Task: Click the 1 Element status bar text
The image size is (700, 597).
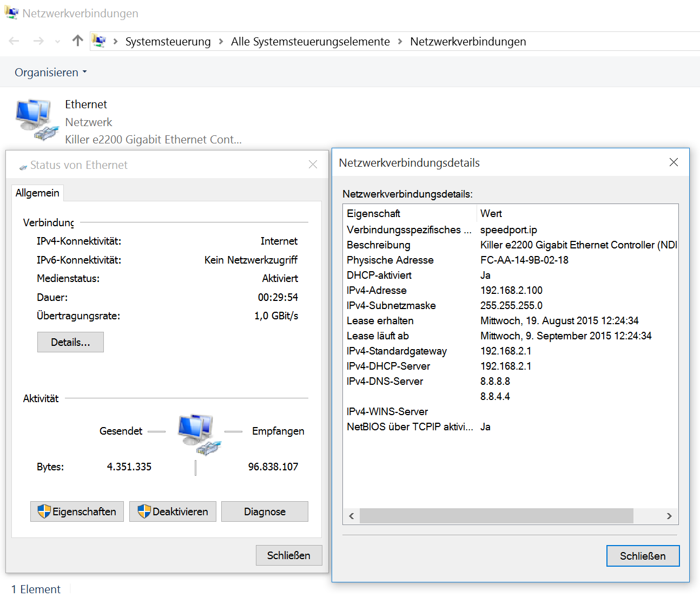Action: 36,589
